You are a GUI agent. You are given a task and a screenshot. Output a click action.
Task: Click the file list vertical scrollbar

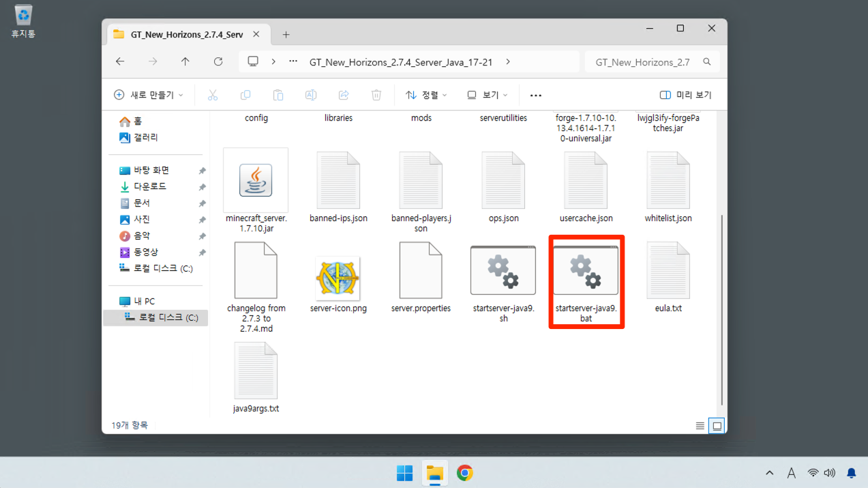coord(722,308)
